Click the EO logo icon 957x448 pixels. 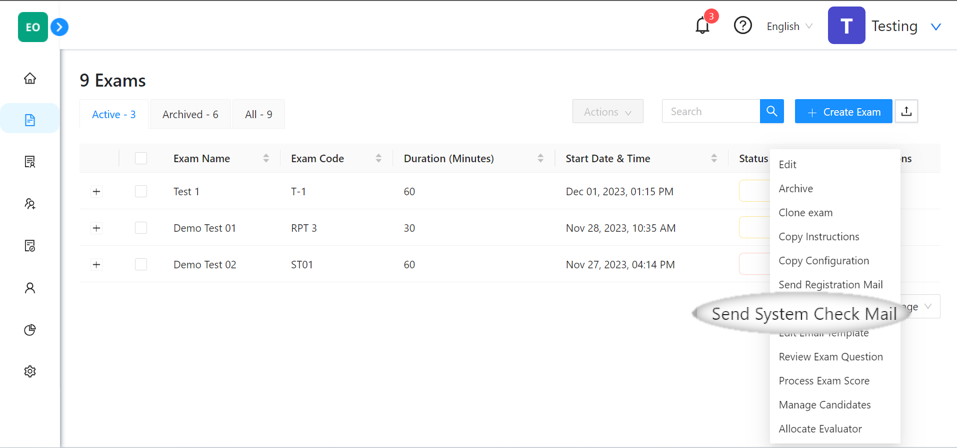[33, 27]
